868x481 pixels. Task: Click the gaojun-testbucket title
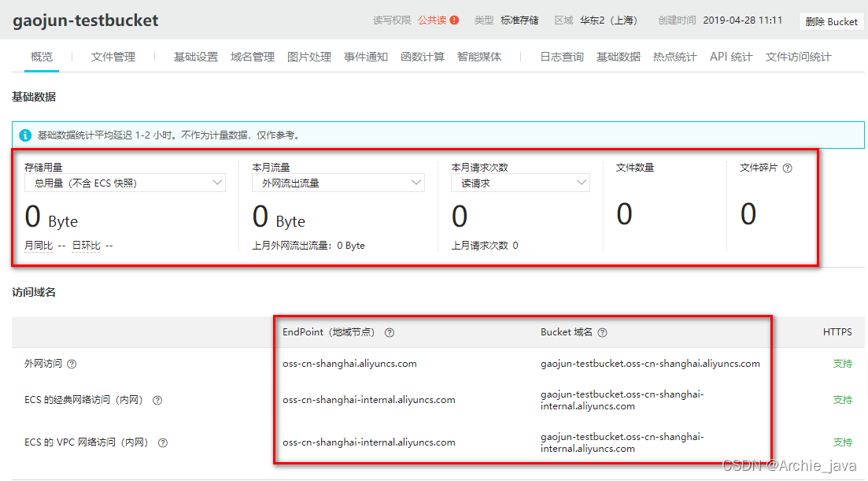86,20
